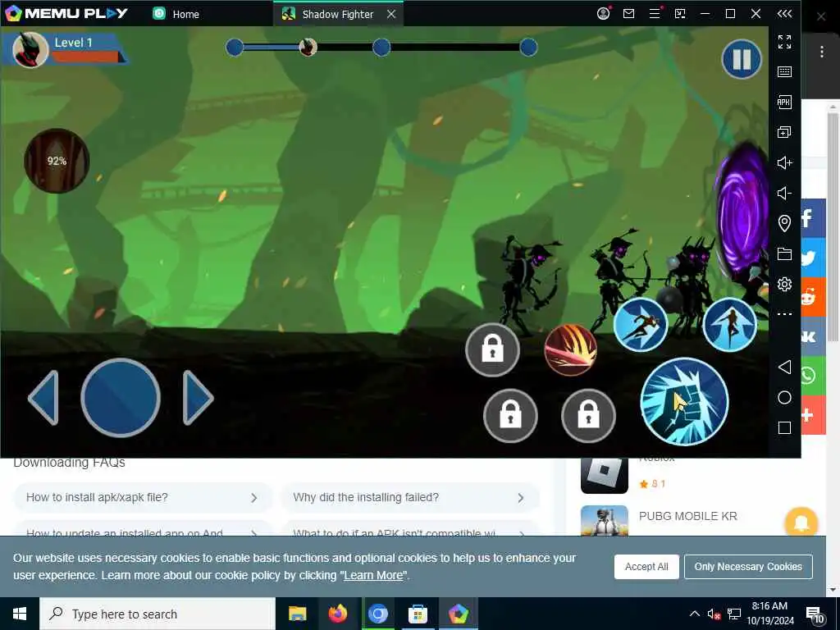
Task: Toggle MEmu fullscreen mode icon
Action: pos(784,42)
